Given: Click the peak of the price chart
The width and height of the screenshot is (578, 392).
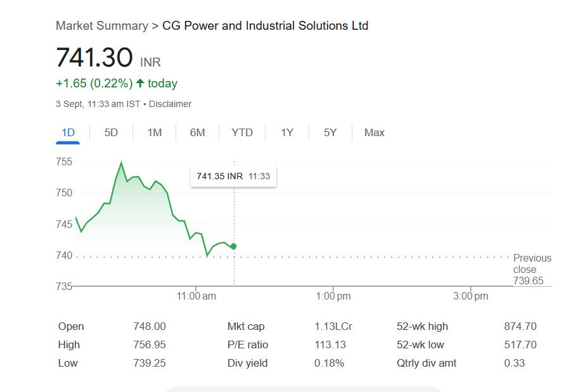Looking at the screenshot, I should coord(121,163).
